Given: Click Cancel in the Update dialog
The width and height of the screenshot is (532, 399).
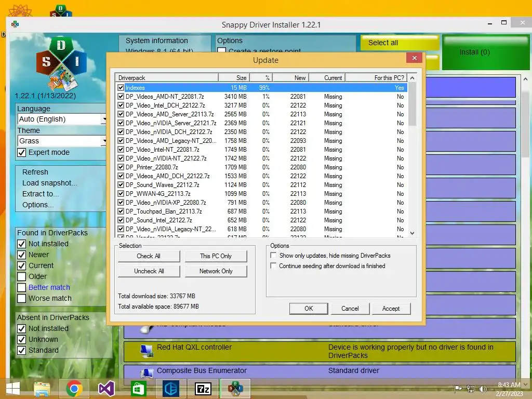Looking at the screenshot, I should [x=350, y=309].
